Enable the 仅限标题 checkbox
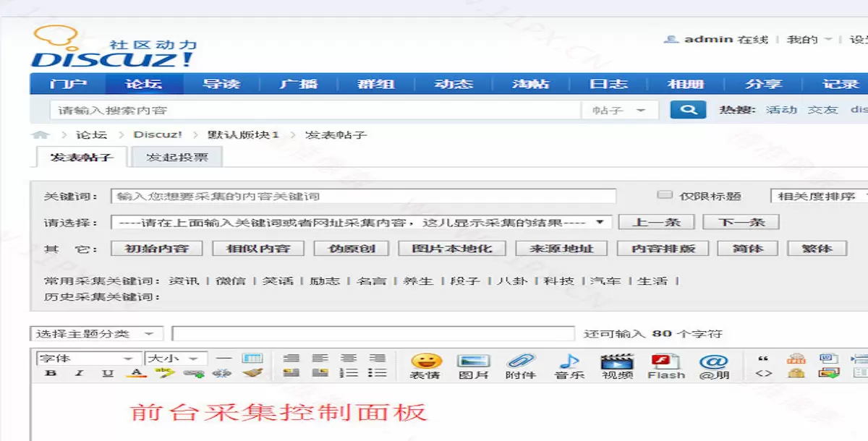Screen dimensions: 868x441 click(x=664, y=193)
